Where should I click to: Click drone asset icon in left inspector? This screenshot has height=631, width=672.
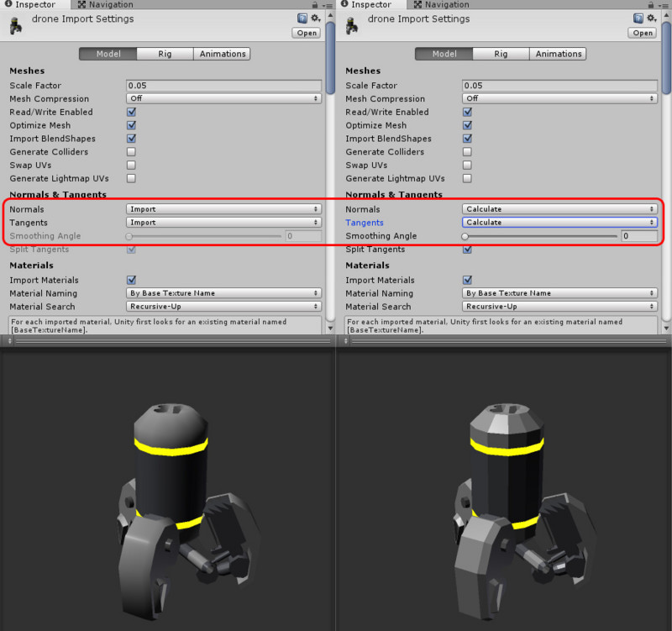pyautogui.click(x=16, y=26)
